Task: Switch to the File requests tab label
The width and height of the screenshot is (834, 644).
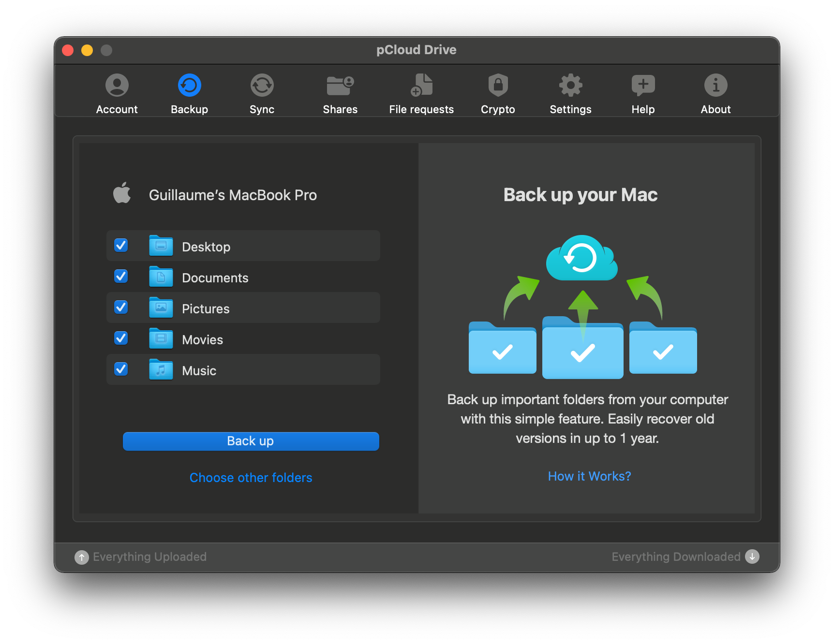Action: click(422, 110)
